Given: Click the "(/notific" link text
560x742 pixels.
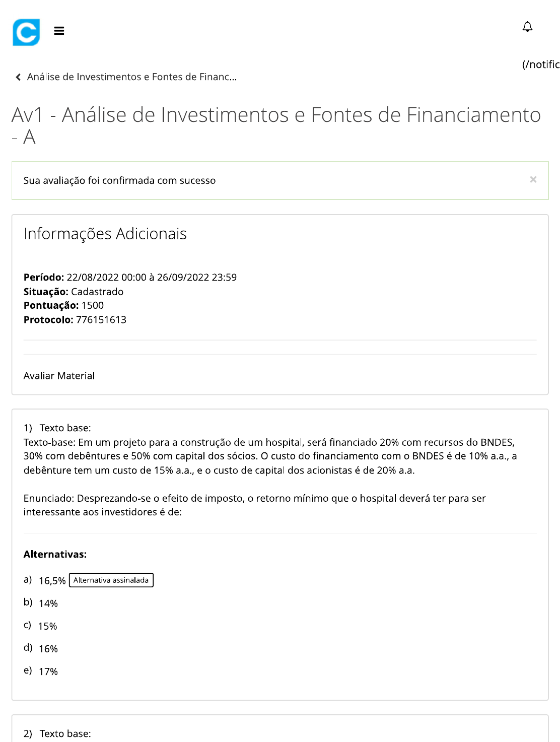Looking at the screenshot, I should coord(540,64).
